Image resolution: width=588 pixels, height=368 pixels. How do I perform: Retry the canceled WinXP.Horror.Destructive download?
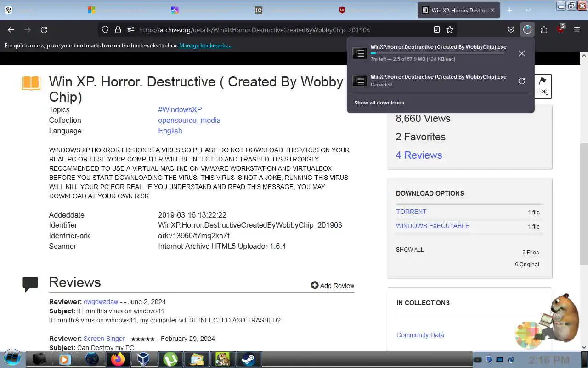pos(522,81)
